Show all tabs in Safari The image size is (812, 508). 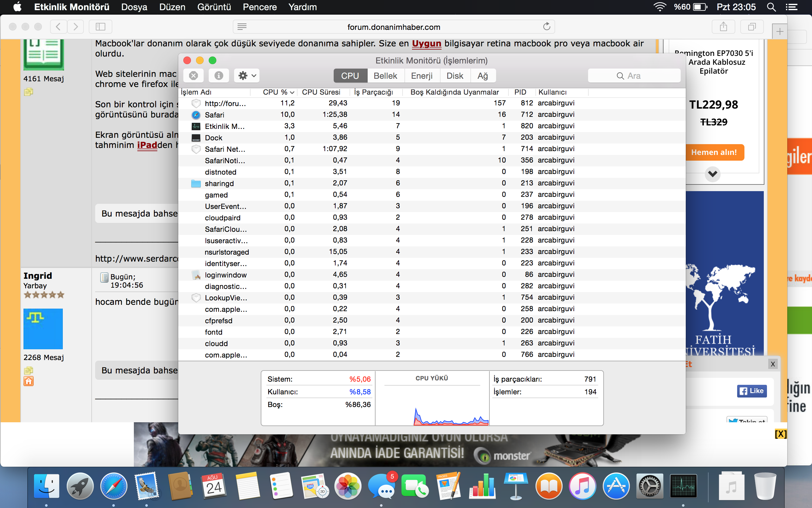pos(752,27)
